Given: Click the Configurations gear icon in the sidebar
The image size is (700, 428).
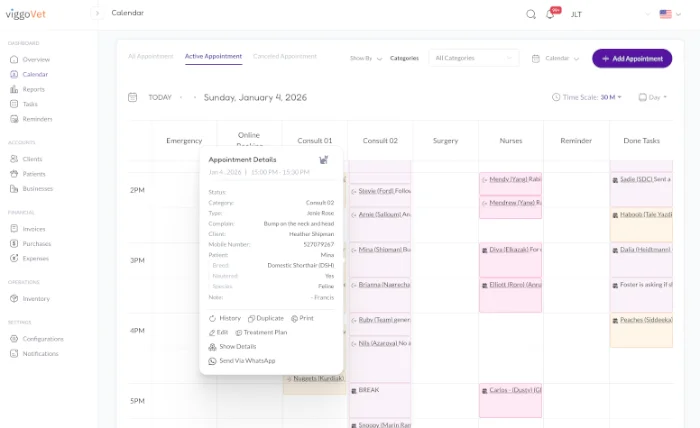Looking at the screenshot, I should (14, 339).
